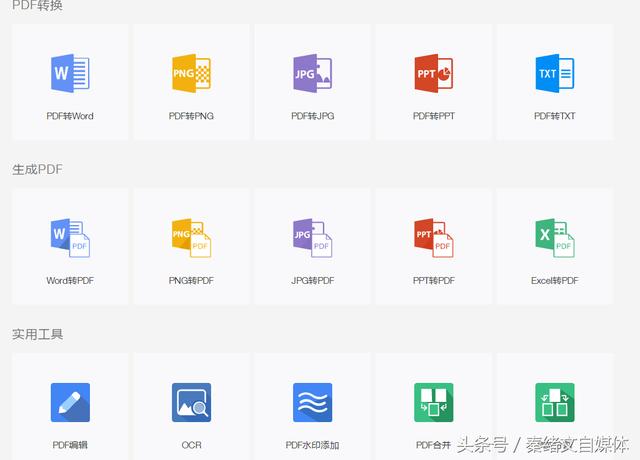Launch the OCR image-search icon
Image resolution: width=640 pixels, height=460 pixels.
pyautogui.click(x=191, y=402)
